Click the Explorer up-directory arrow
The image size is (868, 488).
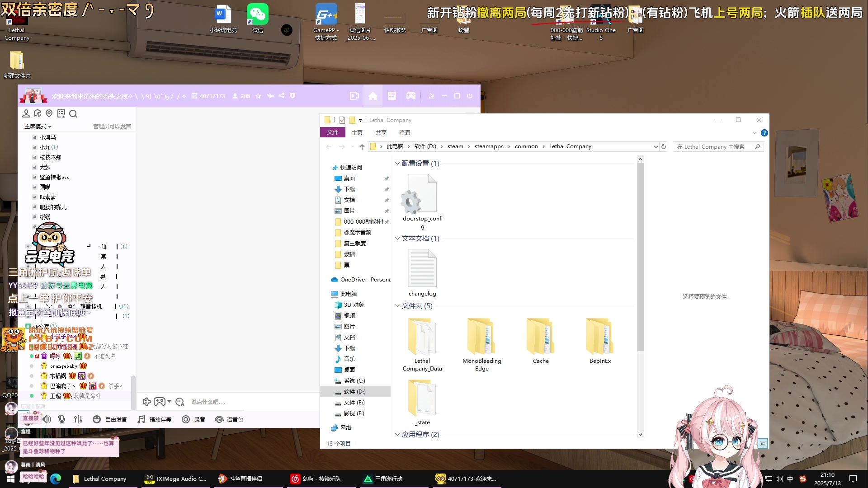click(x=362, y=146)
